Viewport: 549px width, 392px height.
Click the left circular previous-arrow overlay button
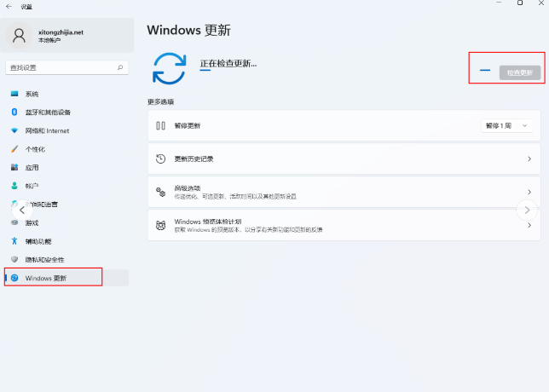pyautogui.click(x=21, y=209)
